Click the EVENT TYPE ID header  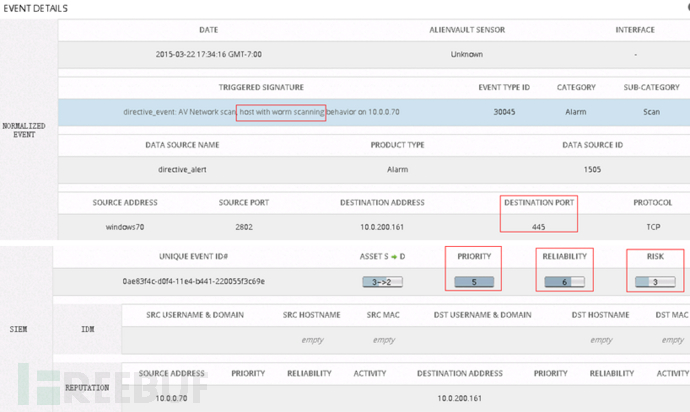pos(504,88)
